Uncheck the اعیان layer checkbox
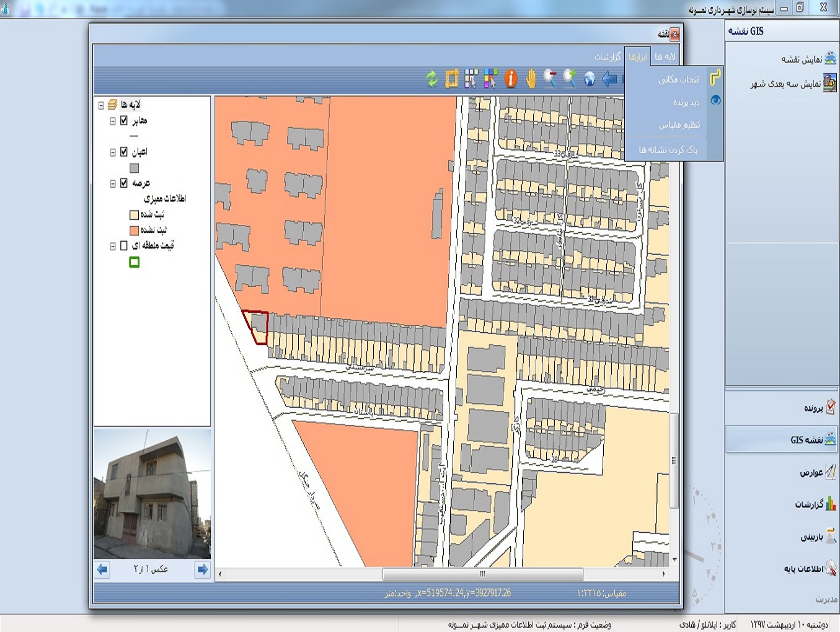 pos(124,152)
